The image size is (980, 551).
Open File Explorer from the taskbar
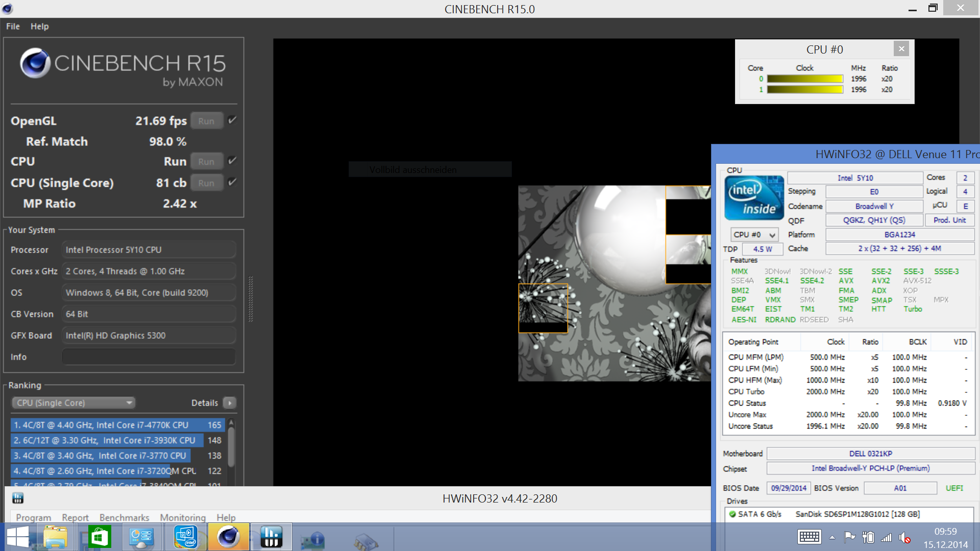(55, 537)
